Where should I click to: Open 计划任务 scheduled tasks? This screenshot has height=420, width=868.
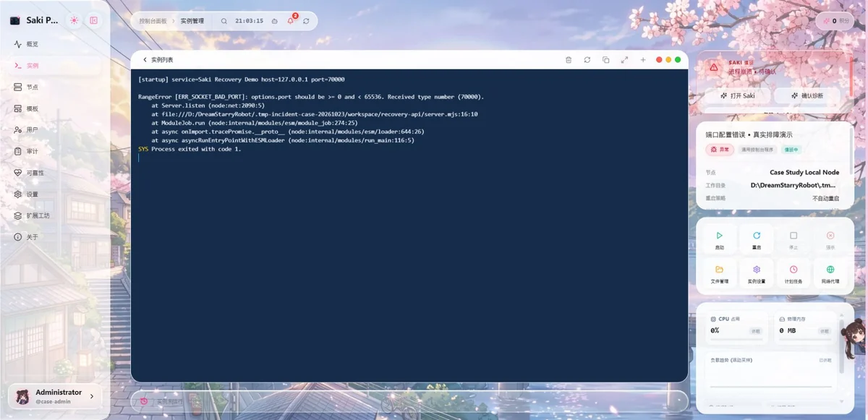(x=793, y=274)
